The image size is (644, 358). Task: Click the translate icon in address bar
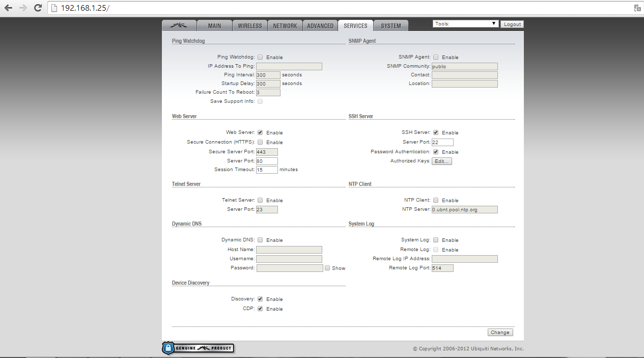(x=637, y=8)
